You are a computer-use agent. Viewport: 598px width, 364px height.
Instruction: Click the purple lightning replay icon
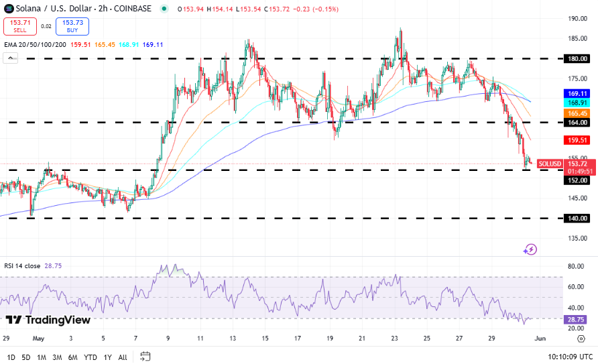pyautogui.click(x=530, y=249)
